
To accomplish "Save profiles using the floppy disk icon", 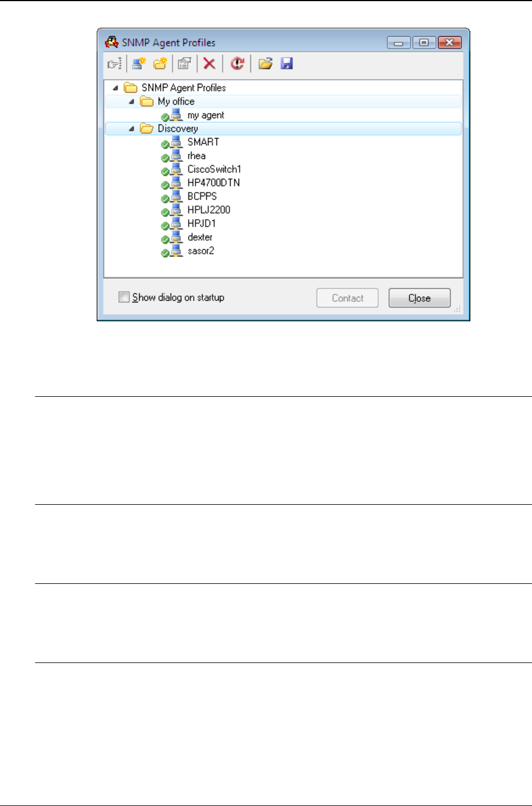I will pyautogui.click(x=287, y=63).
